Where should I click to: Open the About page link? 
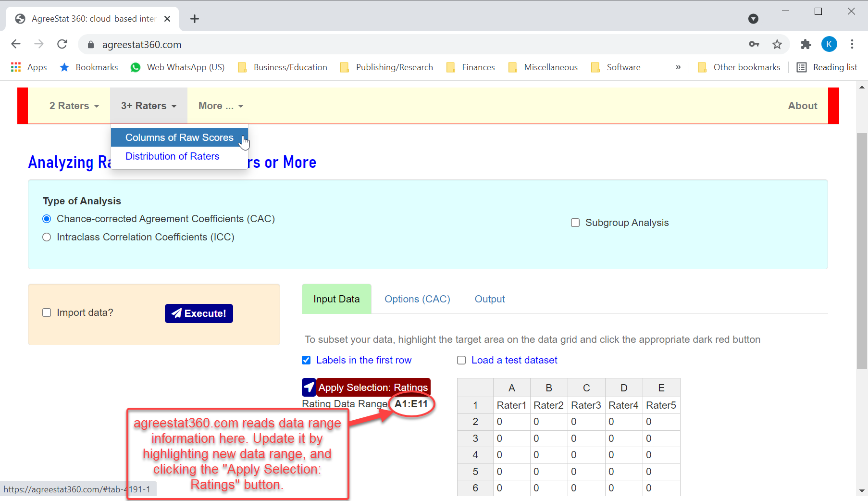coord(803,106)
